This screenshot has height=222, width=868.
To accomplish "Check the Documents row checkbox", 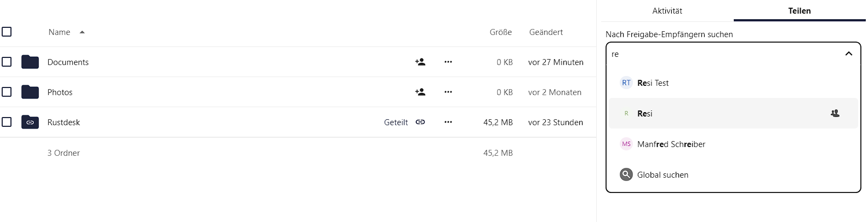I will pyautogui.click(x=7, y=62).
